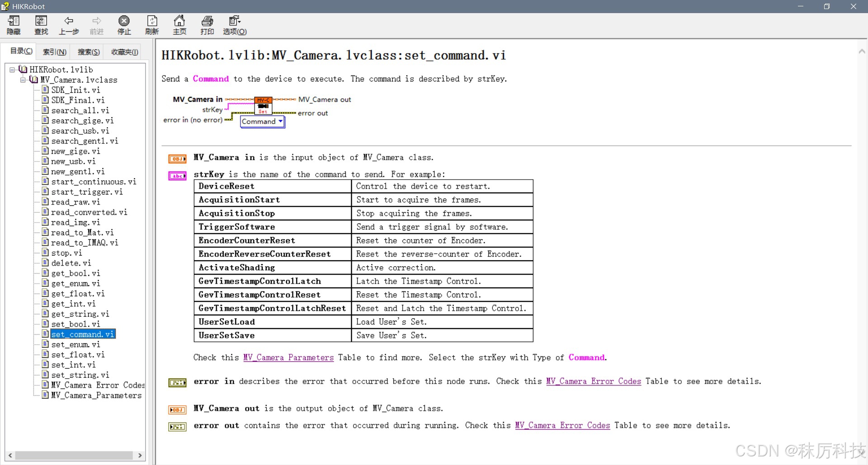Click the tree pane horizontal scrollbar thumb
The height and width of the screenshot is (465, 868).
74,456
